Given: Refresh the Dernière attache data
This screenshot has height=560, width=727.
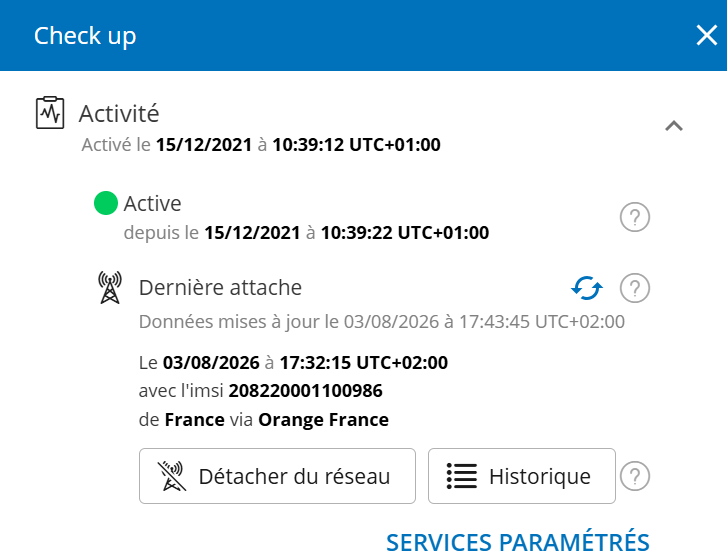Looking at the screenshot, I should (587, 288).
